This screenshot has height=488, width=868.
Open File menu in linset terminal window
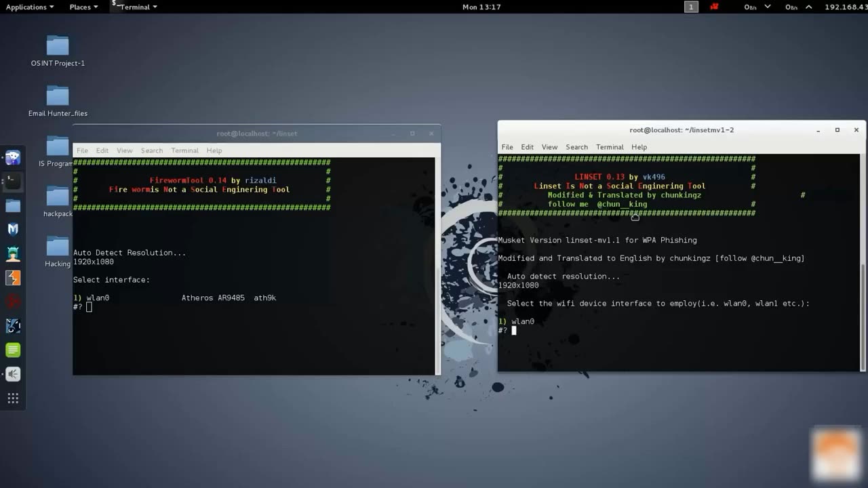[82, 150]
